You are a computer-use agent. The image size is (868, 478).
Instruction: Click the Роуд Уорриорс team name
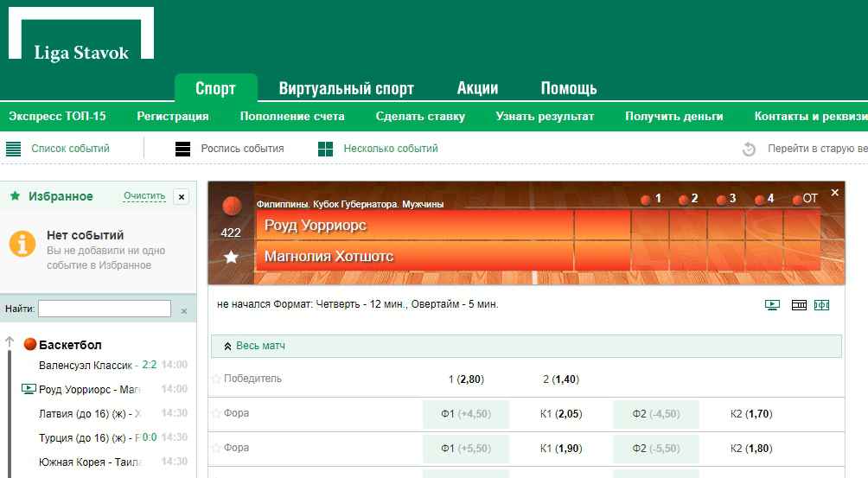315,225
